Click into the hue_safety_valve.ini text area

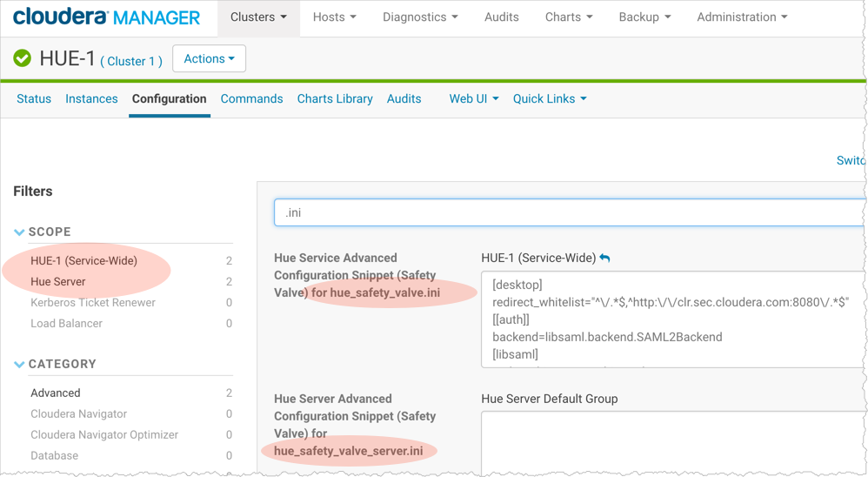674,319
